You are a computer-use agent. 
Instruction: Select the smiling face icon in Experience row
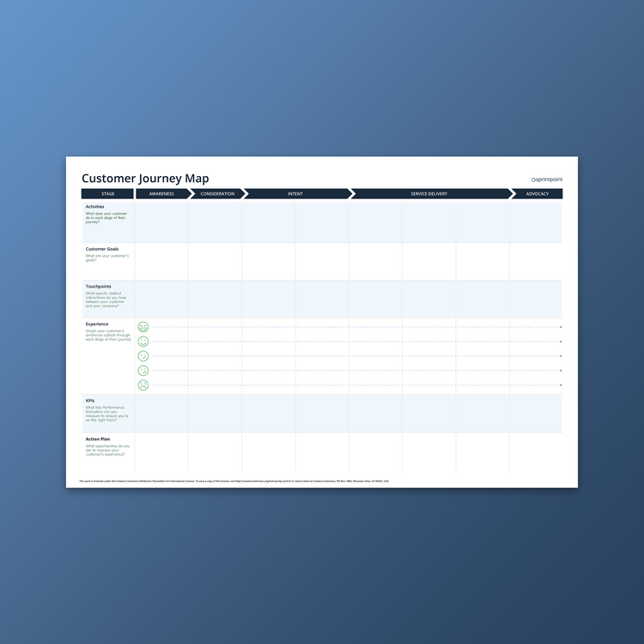point(143,342)
